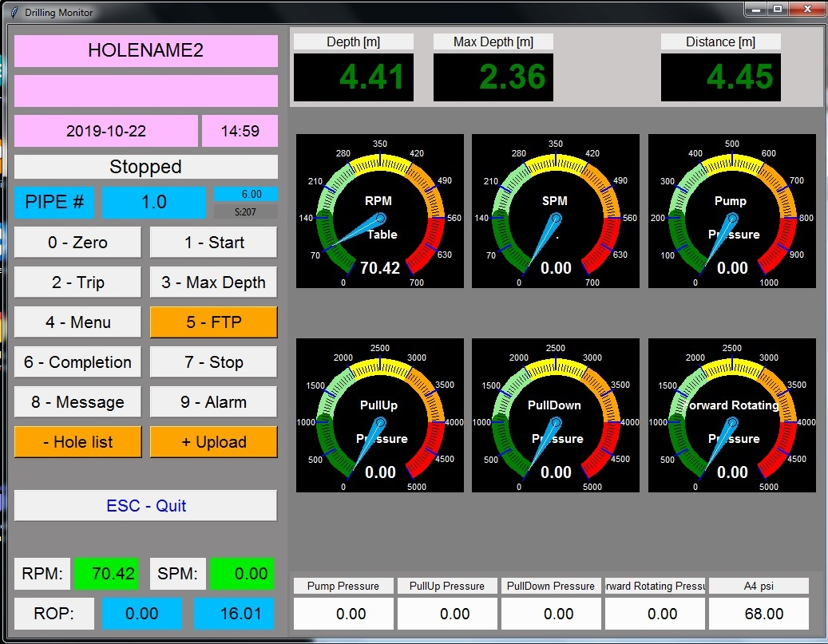Select the pipe number value 1.0

click(153, 202)
